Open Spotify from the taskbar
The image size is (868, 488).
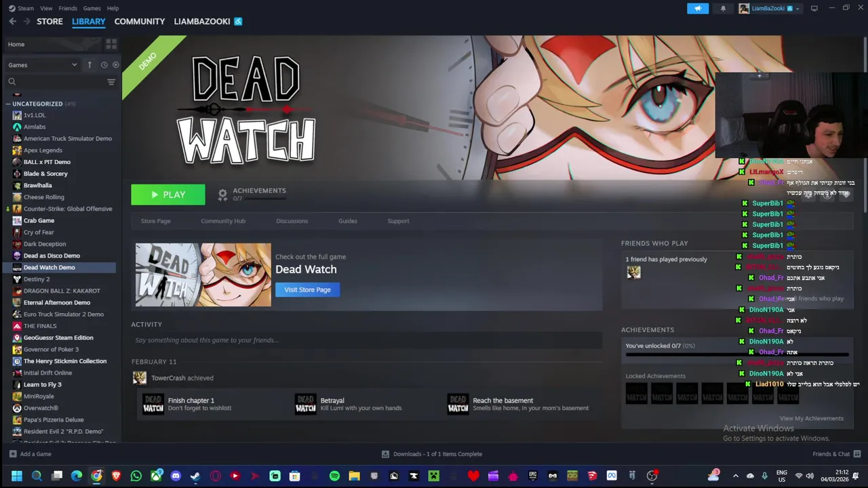click(334, 476)
